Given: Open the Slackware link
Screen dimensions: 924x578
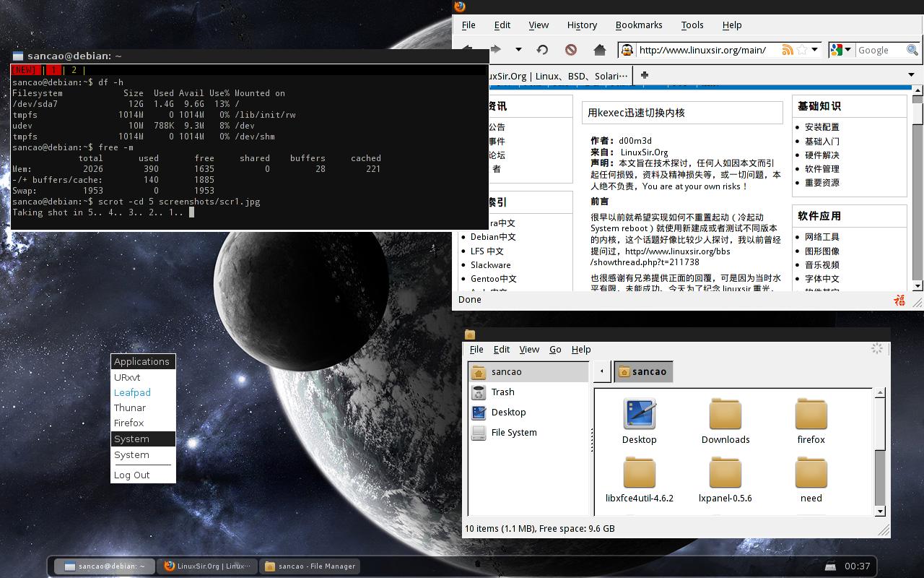Looking at the screenshot, I should point(490,265).
